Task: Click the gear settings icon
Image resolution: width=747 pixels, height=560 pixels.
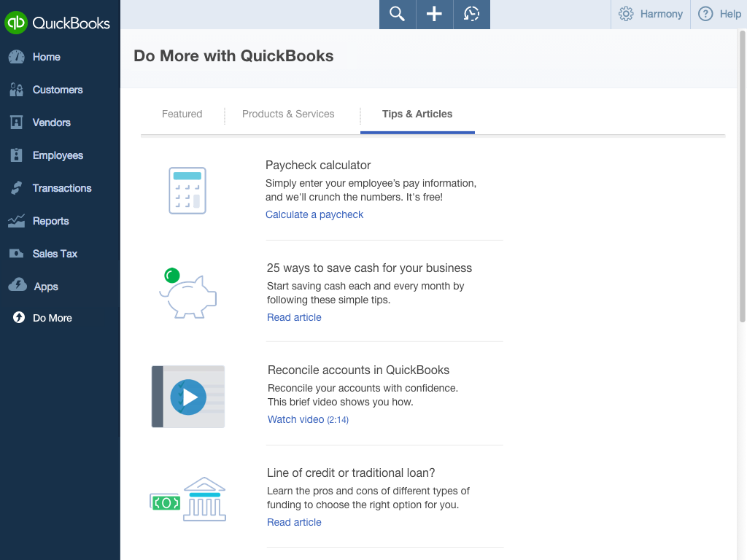Action: point(626,14)
